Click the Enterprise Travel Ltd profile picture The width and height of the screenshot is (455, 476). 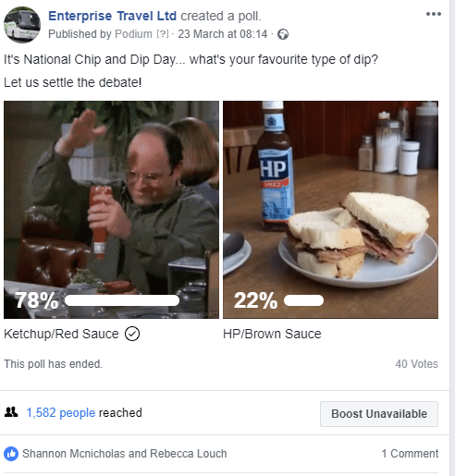22,25
